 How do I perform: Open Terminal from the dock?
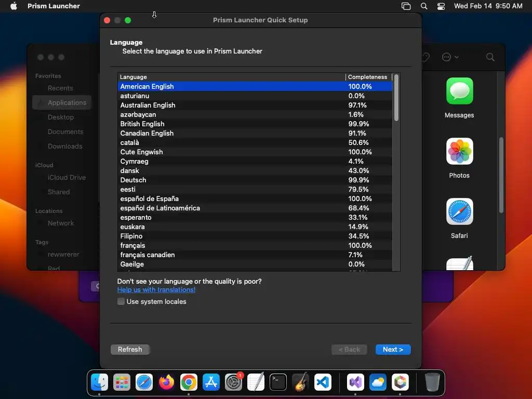(278, 382)
